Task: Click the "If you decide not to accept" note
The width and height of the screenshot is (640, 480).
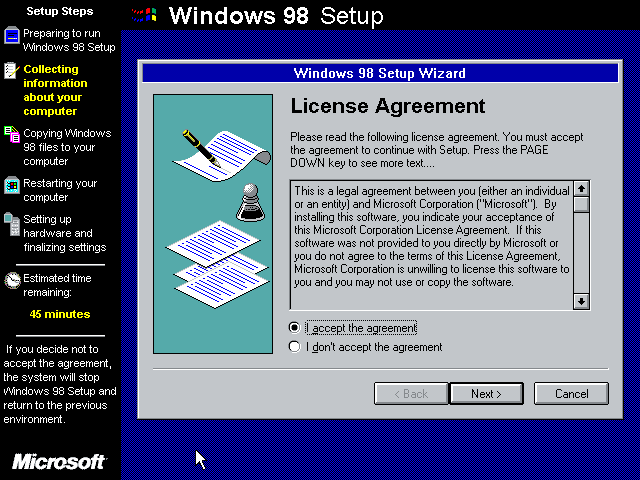Action: click(60, 384)
